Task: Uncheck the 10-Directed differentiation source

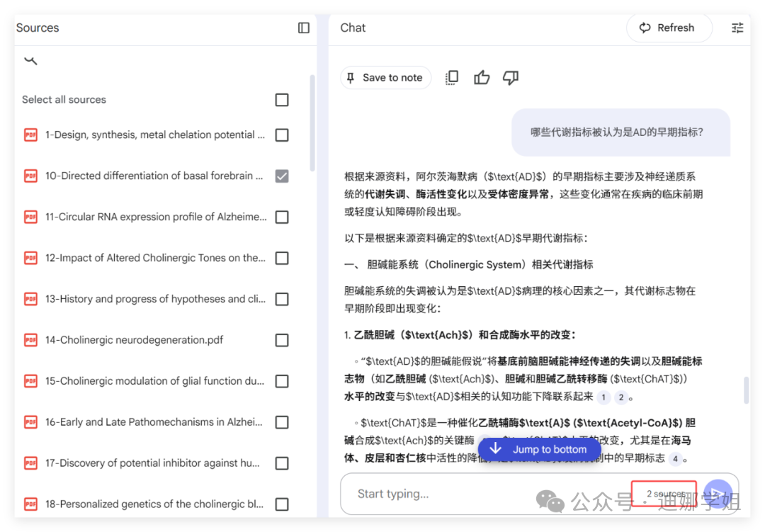Action: tap(281, 176)
